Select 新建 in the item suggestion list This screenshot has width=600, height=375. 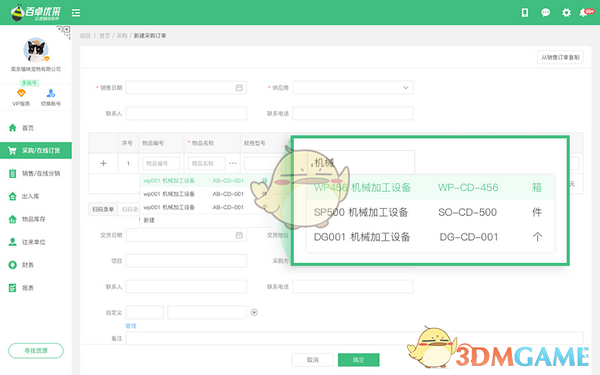149,220
